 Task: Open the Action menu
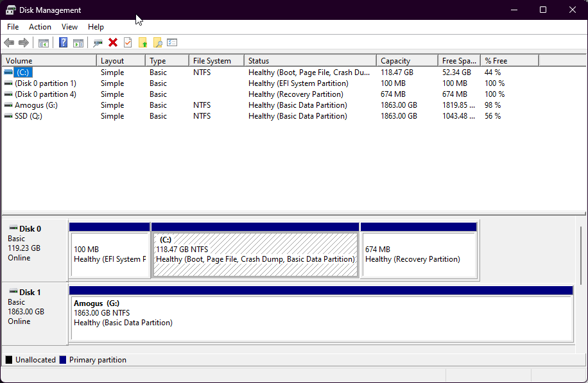40,27
